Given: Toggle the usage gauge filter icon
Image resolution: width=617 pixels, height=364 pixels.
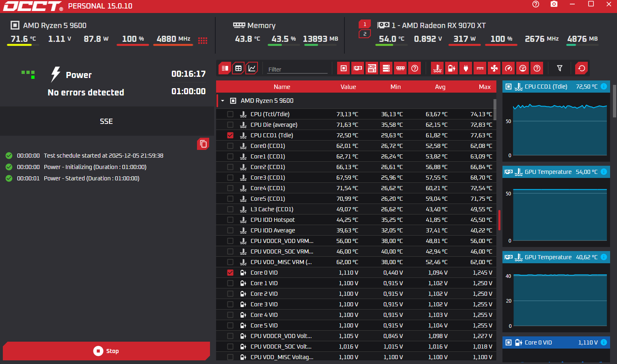Looking at the screenshot, I should point(523,68).
